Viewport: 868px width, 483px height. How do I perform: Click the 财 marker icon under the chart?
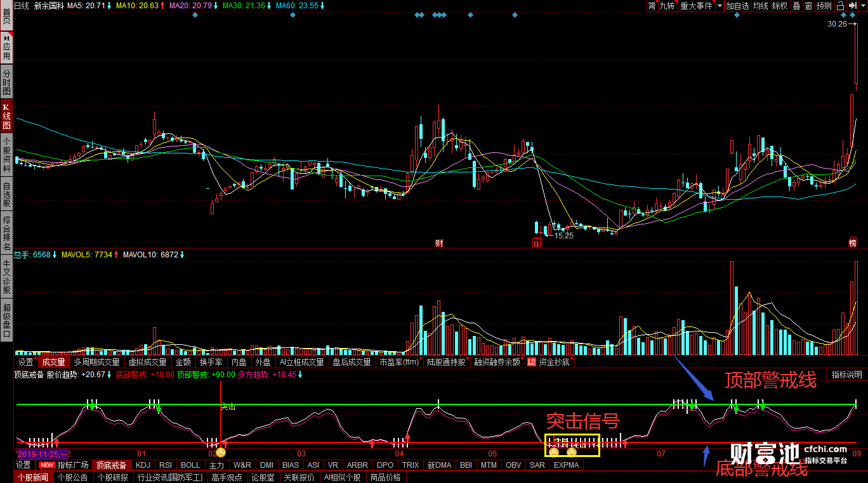pyautogui.click(x=438, y=243)
